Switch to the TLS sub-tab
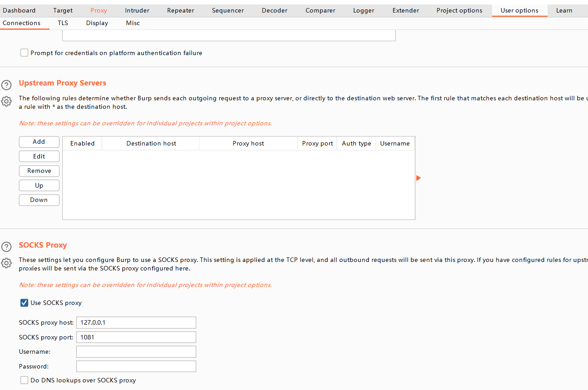Screen dimensions: 588x390 [x=63, y=23]
